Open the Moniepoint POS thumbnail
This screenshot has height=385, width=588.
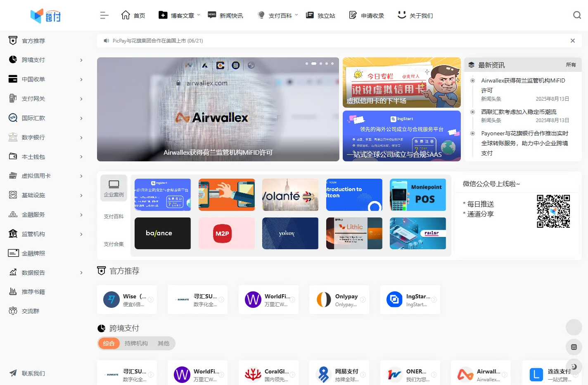418,195
